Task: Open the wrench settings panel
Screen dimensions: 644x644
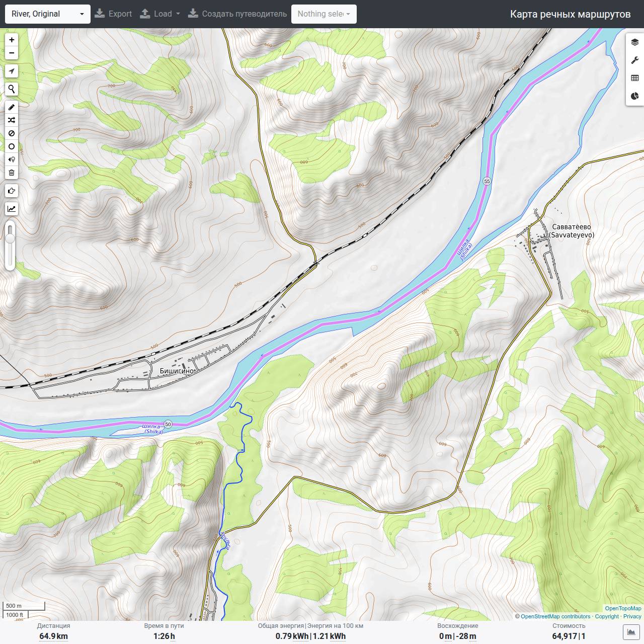Action: [x=635, y=60]
